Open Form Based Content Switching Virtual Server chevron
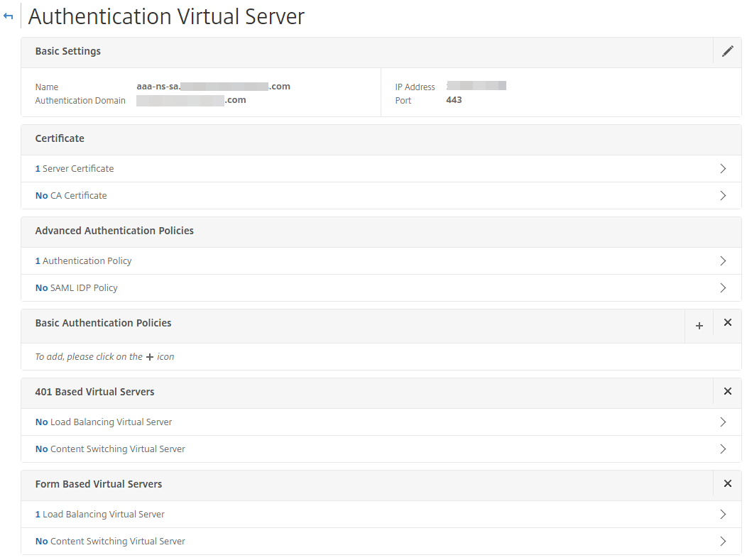747x560 pixels. 723,542
